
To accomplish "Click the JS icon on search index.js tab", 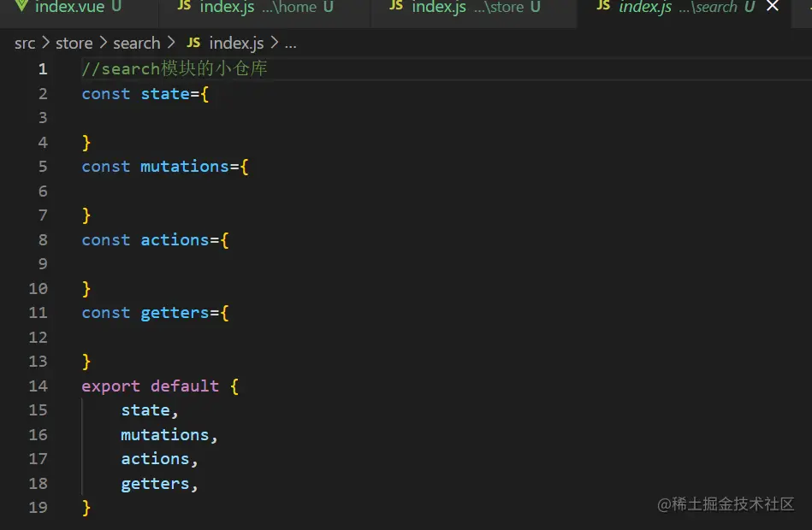I will (x=603, y=6).
